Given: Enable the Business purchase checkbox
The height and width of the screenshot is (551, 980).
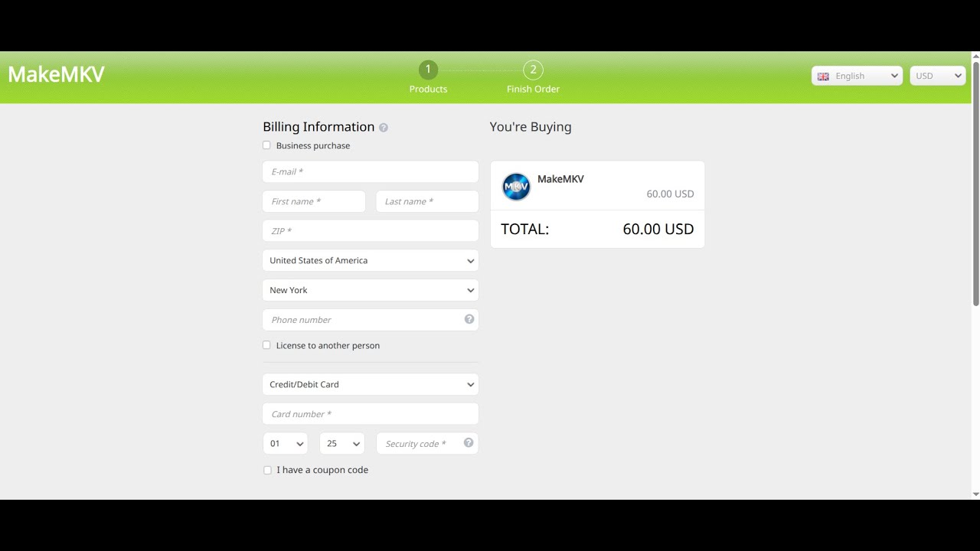Looking at the screenshot, I should [266, 145].
